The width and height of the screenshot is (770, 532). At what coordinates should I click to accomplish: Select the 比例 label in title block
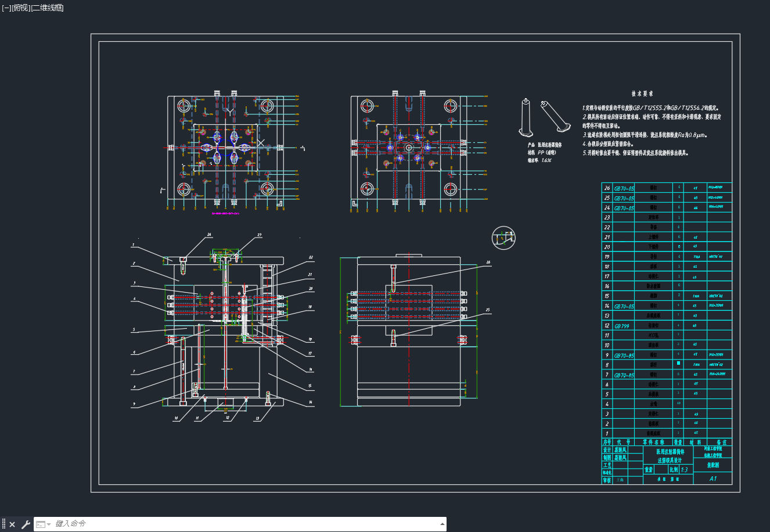tap(673, 470)
